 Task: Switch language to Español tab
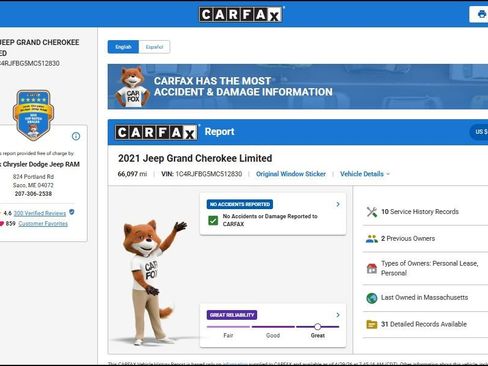[x=154, y=47]
